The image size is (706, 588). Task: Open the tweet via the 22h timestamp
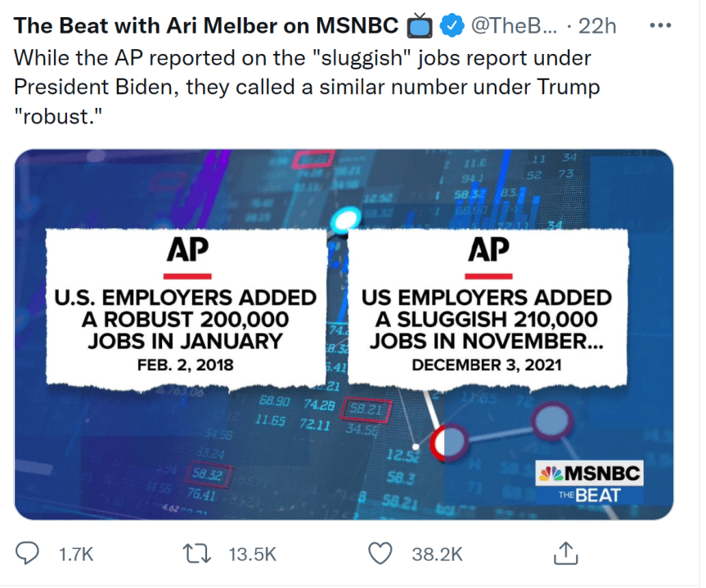tap(596, 25)
